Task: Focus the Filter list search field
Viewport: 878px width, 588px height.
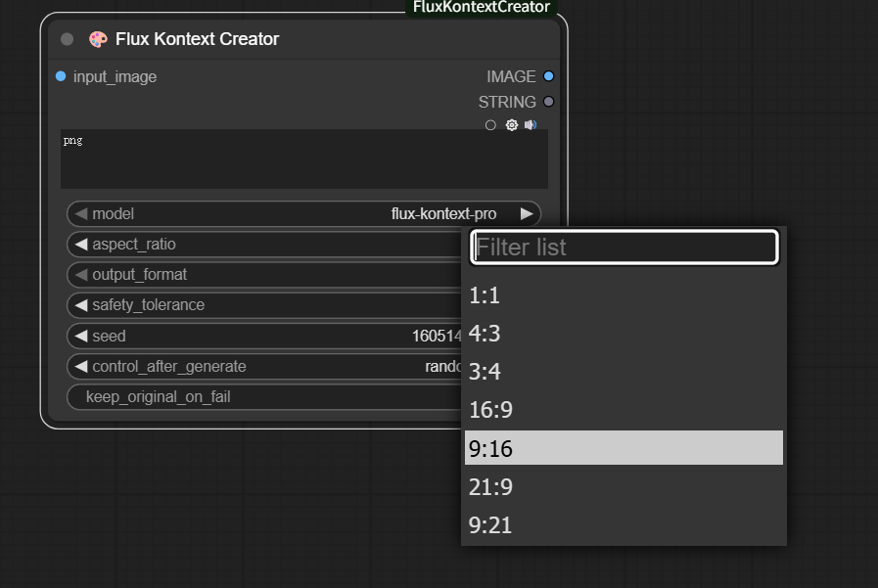Action: [624, 248]
